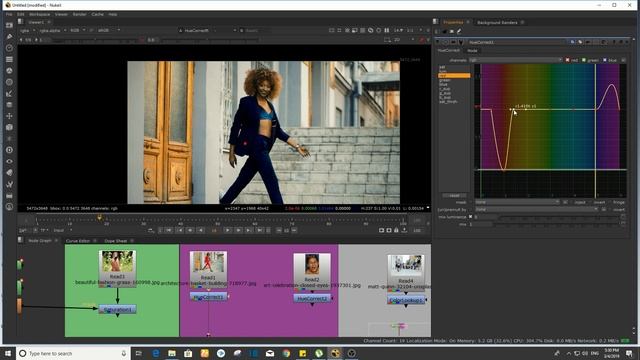Click the orange timeline playhead marker
Viewport: 640px width, 360px height.
(x=100, y=218)
